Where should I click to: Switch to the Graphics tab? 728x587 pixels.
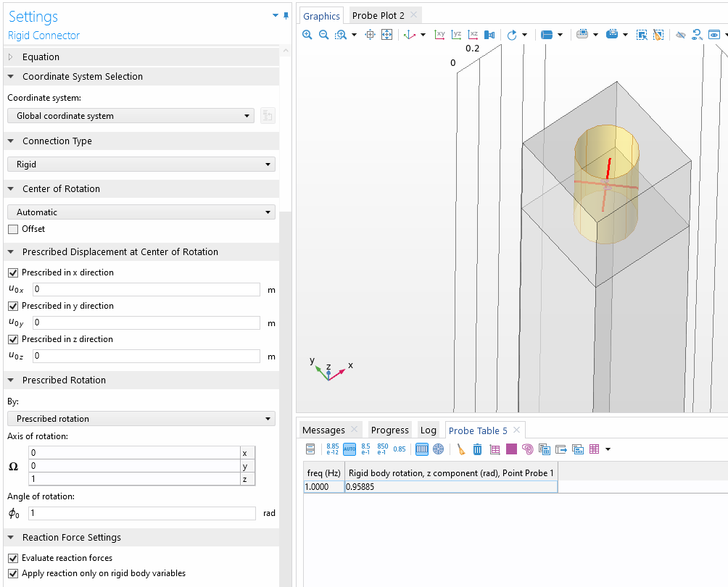(x=321, y=16)
